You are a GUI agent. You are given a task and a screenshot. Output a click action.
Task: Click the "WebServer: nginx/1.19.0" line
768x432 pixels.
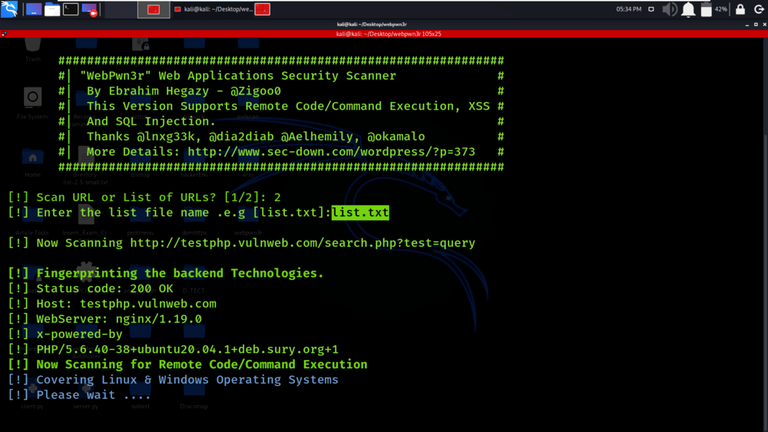pyautogui.click(x=105, y=319)
